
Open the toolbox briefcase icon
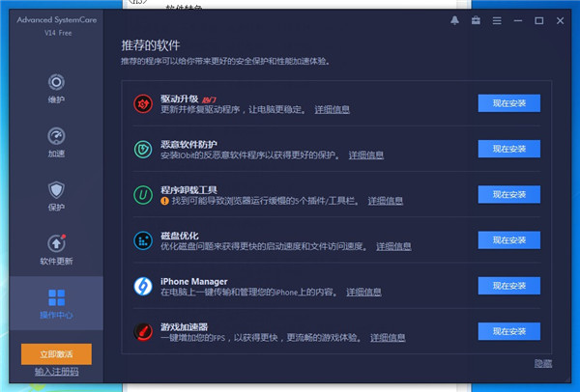tap(476, 20)
